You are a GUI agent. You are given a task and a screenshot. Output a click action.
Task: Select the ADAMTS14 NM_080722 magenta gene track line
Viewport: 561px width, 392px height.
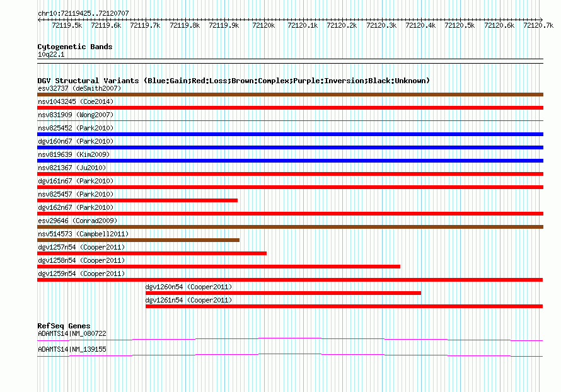pos(290,339)
